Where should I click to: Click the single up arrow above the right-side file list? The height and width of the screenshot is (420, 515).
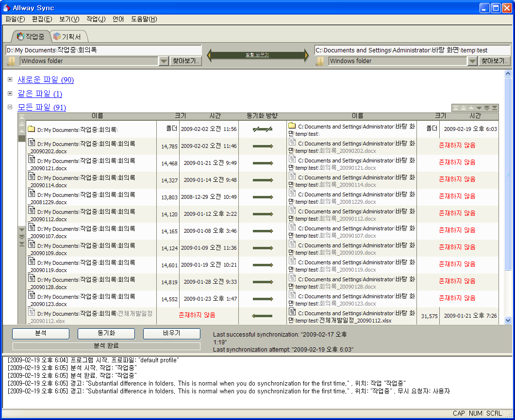[x=471, y=108]
